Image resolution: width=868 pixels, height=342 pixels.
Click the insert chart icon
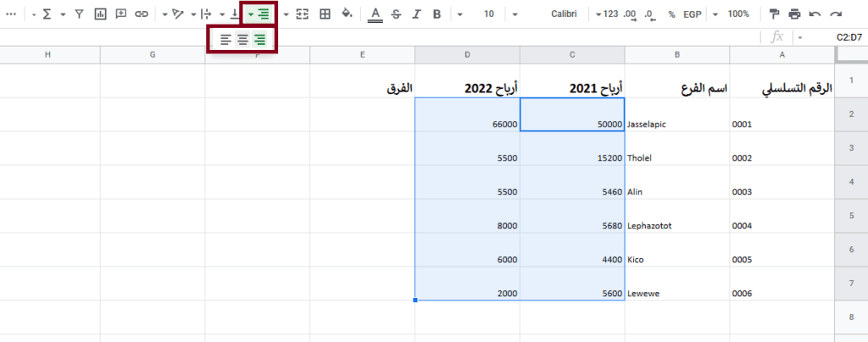[x=100, y=14]
